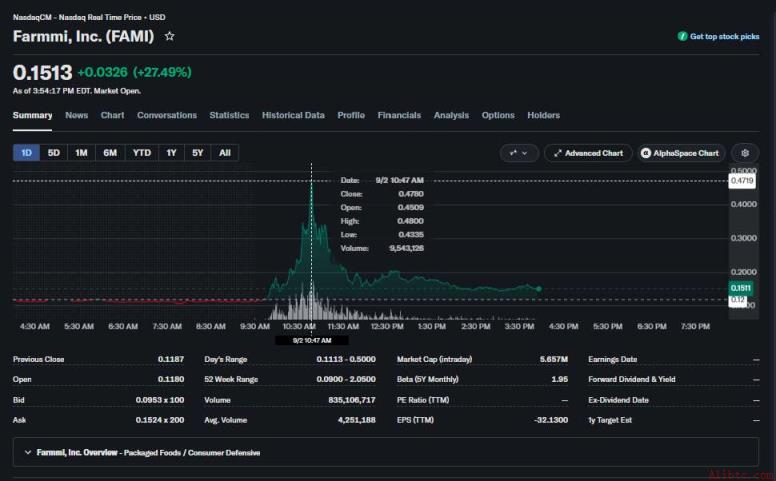Click the +0.0326 (+27.49%) change text
This screenshot has height=481, width=776.
(135, 72)
